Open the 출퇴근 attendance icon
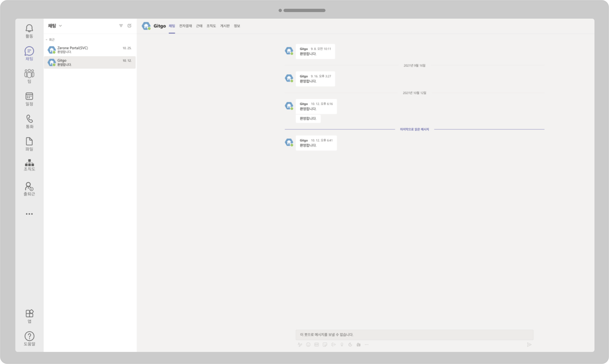The image size is (609, 364). point(29,189)
